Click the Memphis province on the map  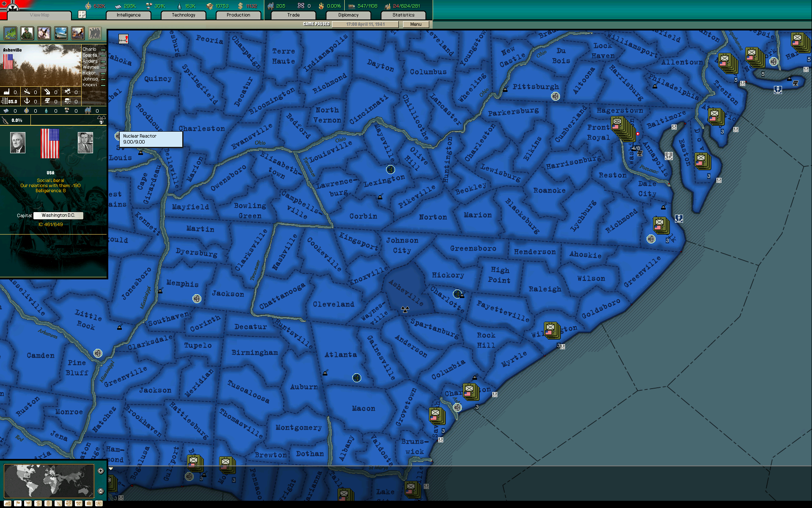tap(182, 283)
